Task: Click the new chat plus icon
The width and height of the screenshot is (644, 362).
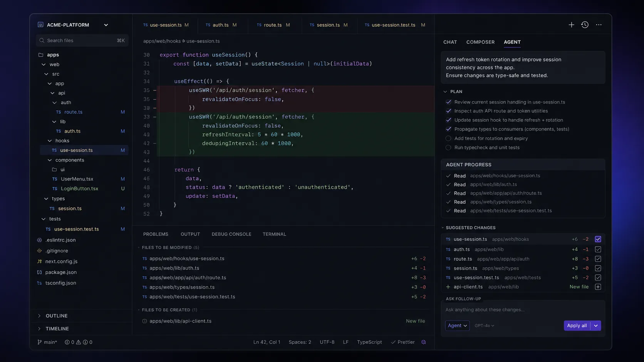Action: click(571, 25)
